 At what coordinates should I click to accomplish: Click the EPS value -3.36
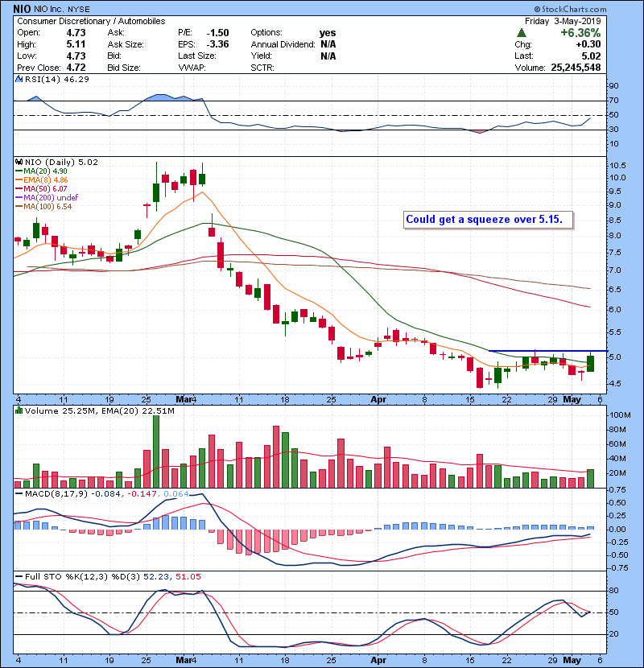(217, 44)
